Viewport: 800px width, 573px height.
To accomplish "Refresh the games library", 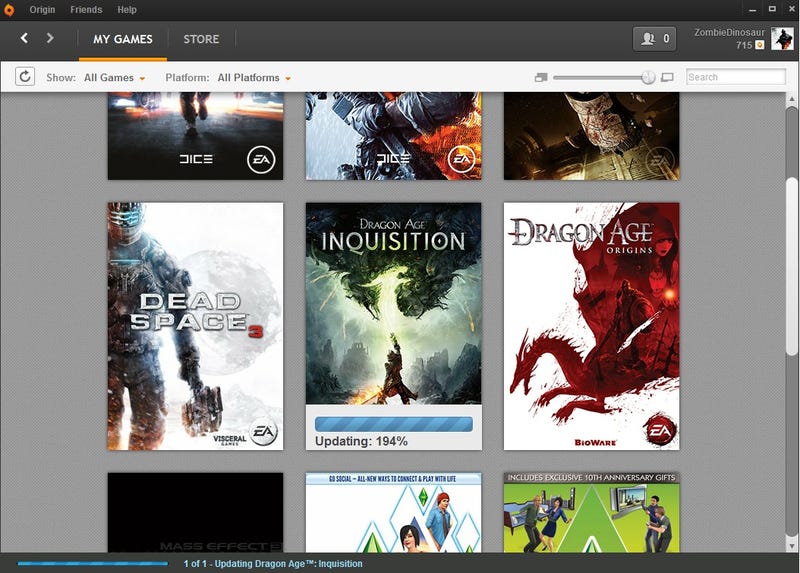I will (x=24, y=77).
